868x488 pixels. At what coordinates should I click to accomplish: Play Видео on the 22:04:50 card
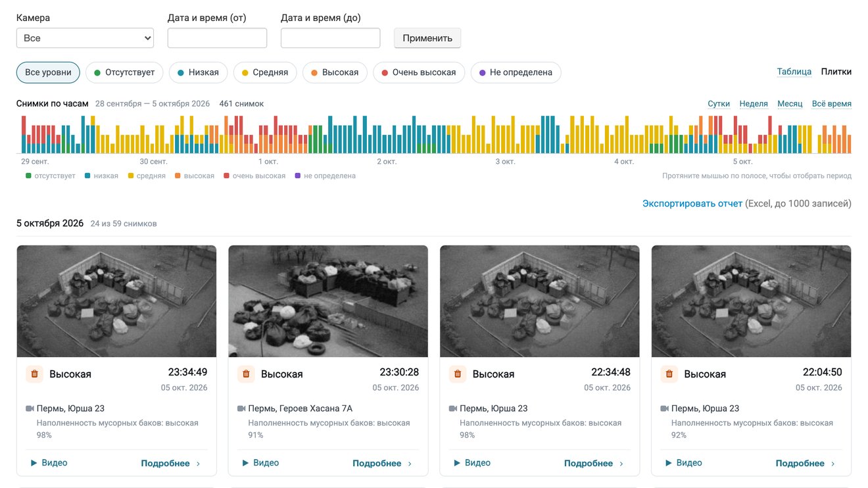684,463
